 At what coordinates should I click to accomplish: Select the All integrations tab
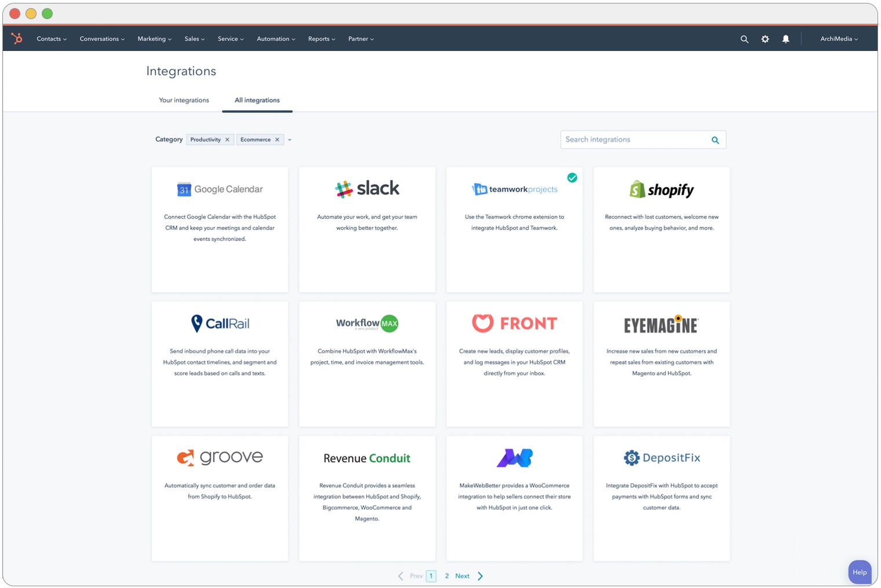[257, 100]
